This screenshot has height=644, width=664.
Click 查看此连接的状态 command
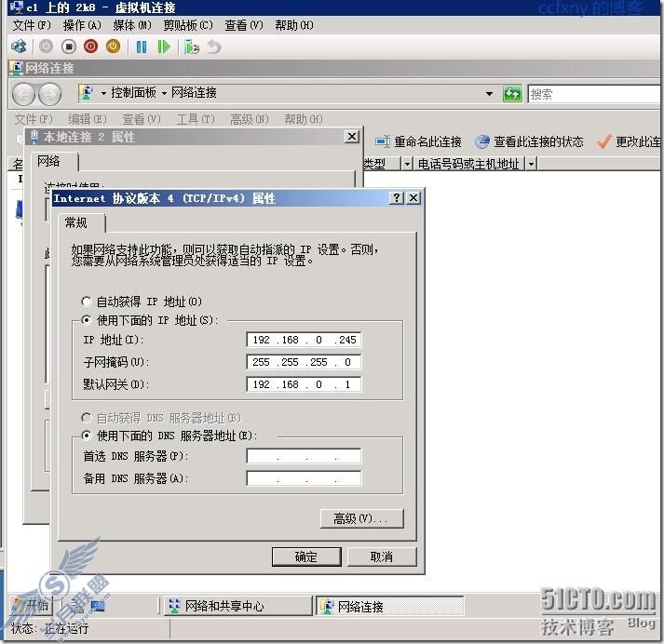point(529,141)
